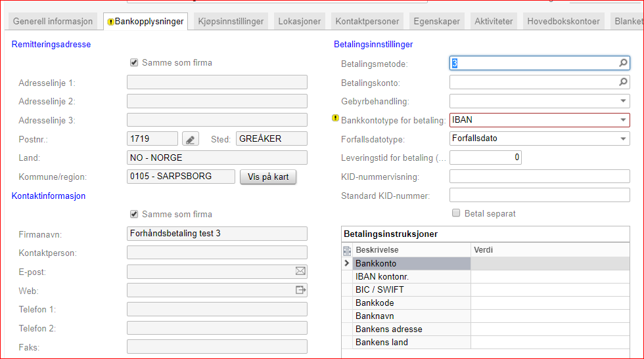Click the Faks field
The width and height of the screenshot is (644, 359).
217,347
